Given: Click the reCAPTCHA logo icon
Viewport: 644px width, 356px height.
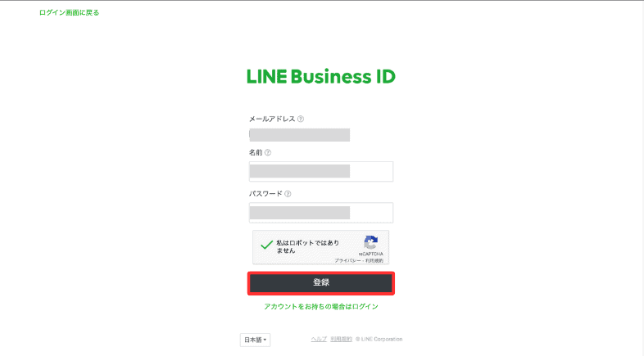Looking at the screenshot, I should tap(370, 242).
